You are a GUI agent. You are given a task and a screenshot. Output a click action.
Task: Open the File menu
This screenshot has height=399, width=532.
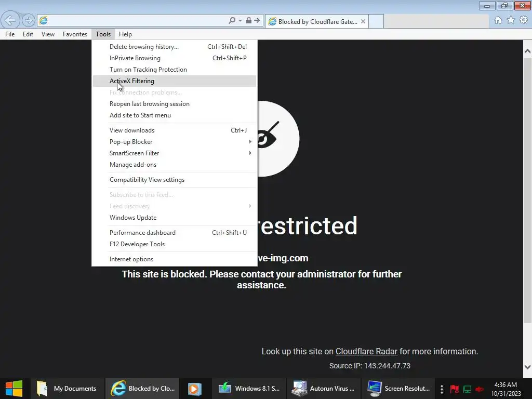[10, 34]
